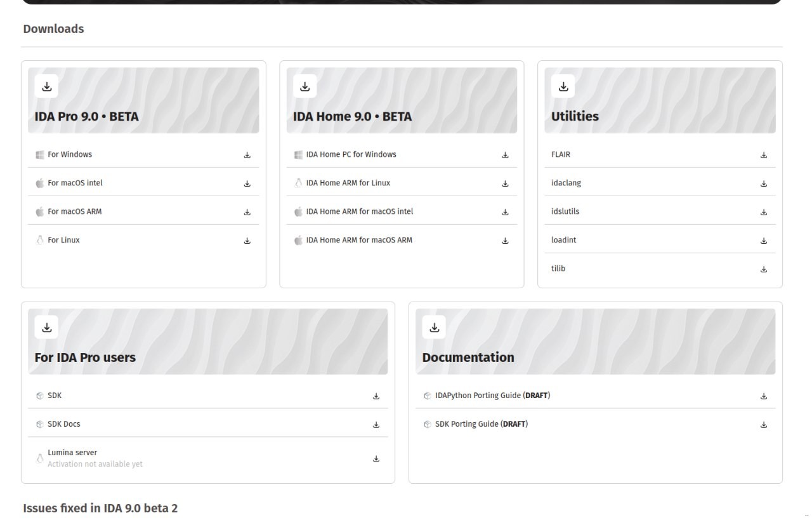
Task: Click download icon for IDA Pro Windows
Action: (x=247, y=155)
